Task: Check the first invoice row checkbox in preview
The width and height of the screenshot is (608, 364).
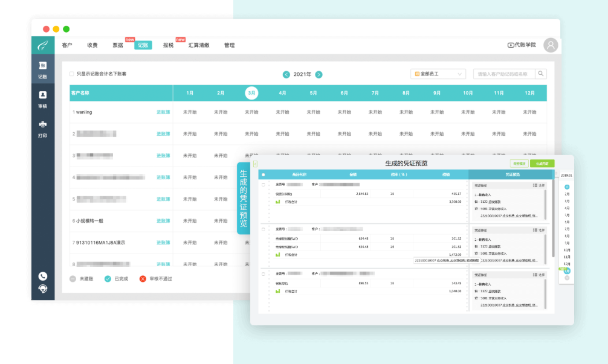Action: coord(263,184)
